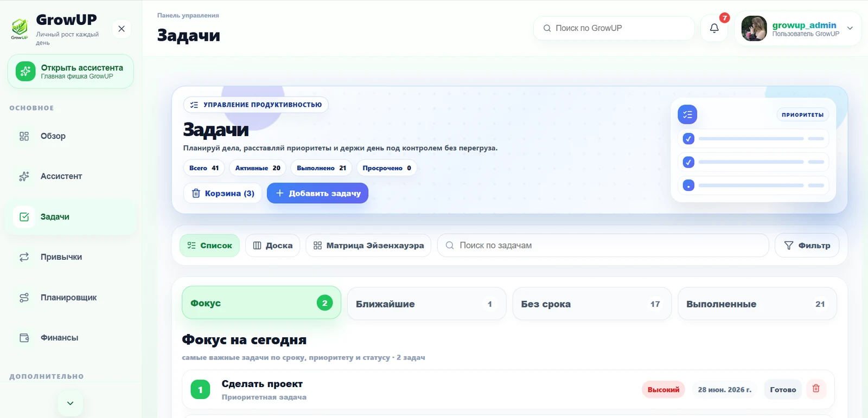Screen dimensions: 868x418
Task: Switch to the Список view
Action: [x=209, y=246]
